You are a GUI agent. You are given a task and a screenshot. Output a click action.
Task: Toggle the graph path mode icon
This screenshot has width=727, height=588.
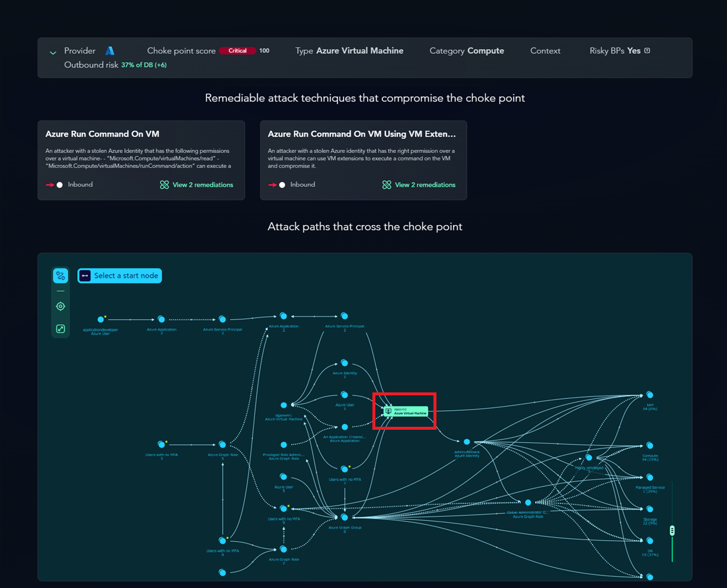tap(60, 276)
